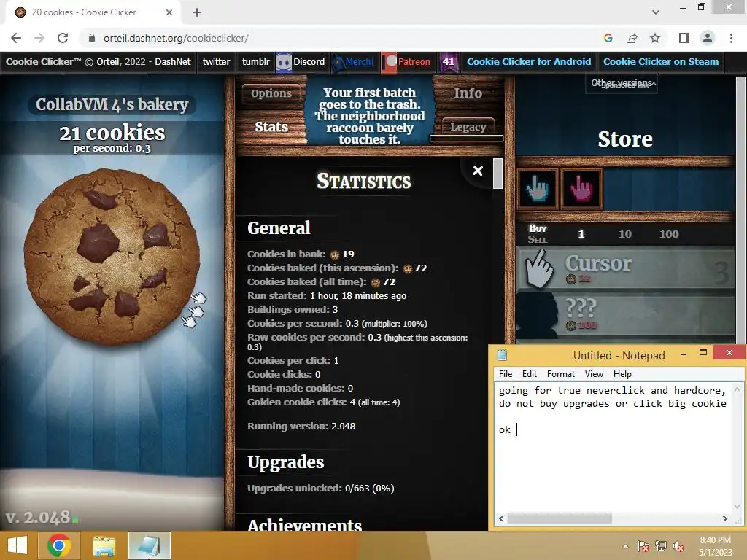
Task: Click the network tray icon
Action: click(x=661, y=546)
